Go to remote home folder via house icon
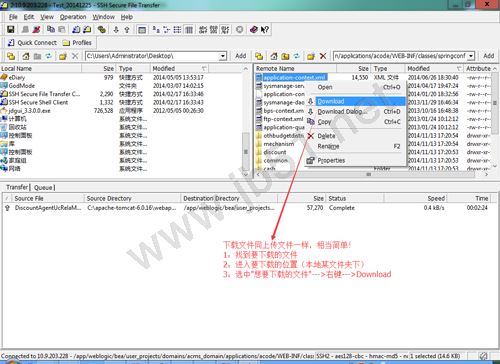This screenshot has height=364, width=500. [274, 56]
